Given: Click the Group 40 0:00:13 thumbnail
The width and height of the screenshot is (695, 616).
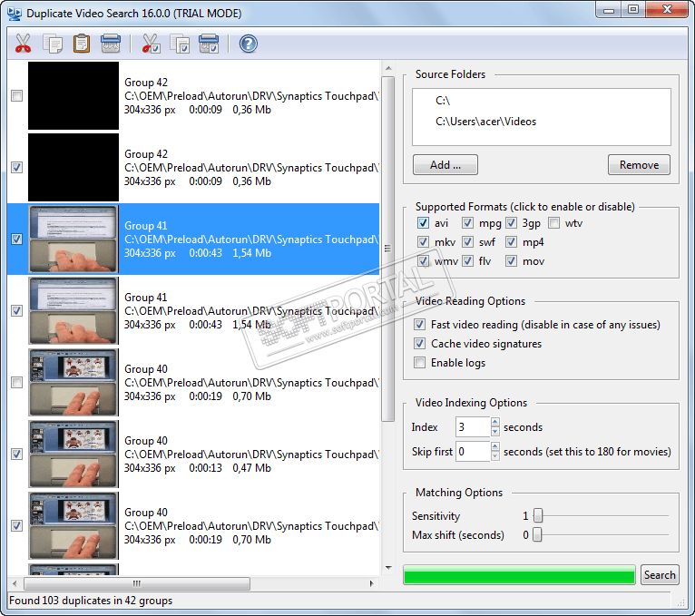Looking at the screenshot, I should point(73,455).
